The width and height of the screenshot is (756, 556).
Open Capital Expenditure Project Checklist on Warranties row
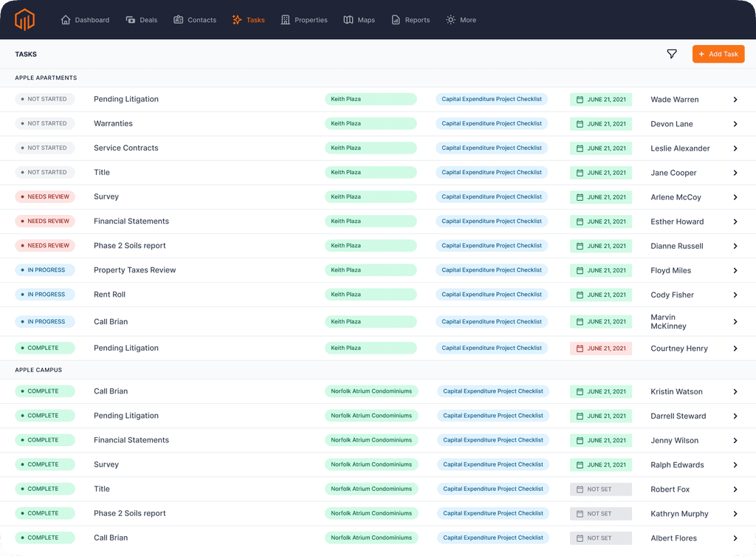pos(492,123)
